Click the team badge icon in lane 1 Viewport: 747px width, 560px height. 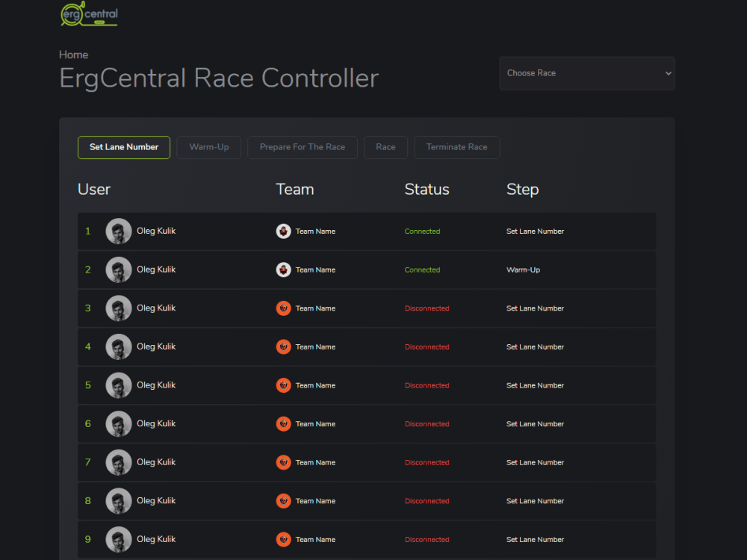click(283, 231)
